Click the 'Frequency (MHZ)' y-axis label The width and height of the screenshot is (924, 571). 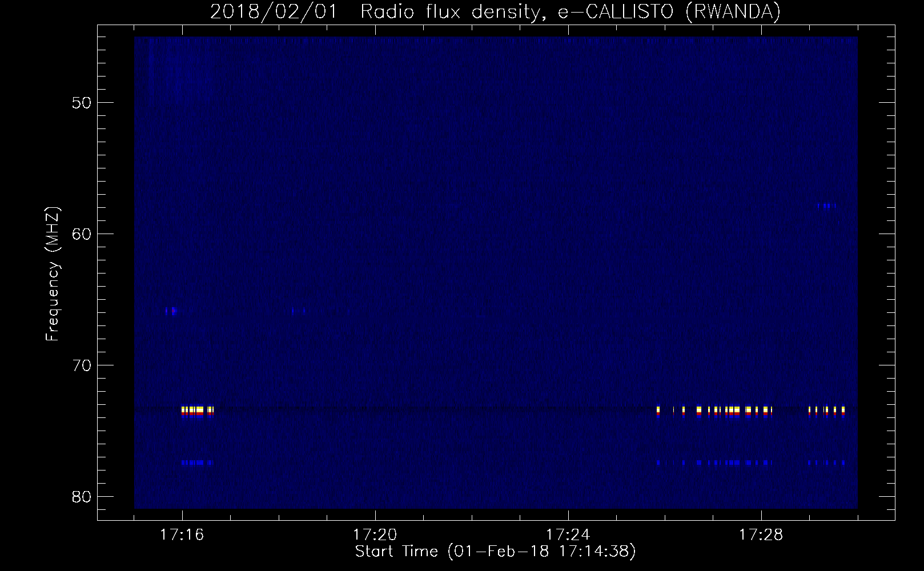(x=53, y=274)
